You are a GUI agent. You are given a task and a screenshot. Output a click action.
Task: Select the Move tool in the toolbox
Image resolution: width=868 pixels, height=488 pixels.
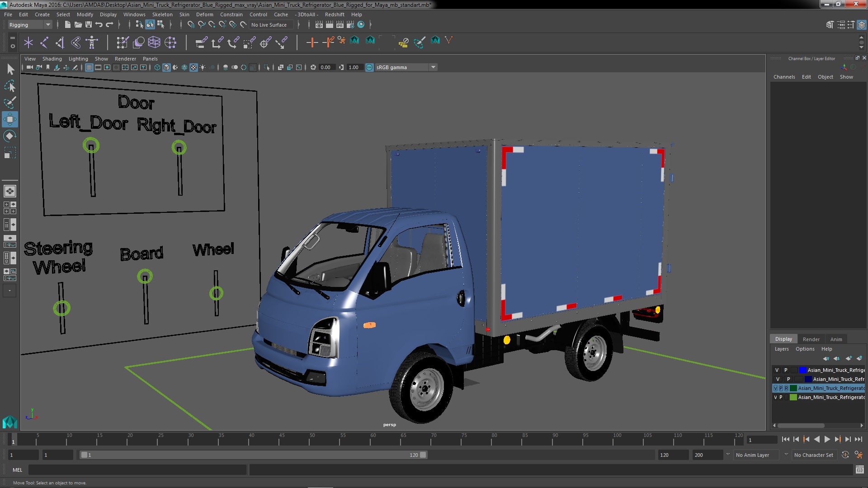click(x=9, y=120)
